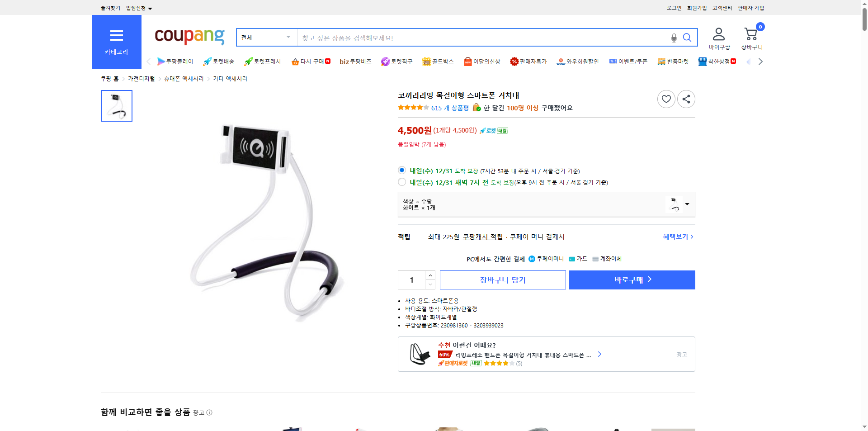
Task: Open the share options via share icon
Action: [686, 99]
